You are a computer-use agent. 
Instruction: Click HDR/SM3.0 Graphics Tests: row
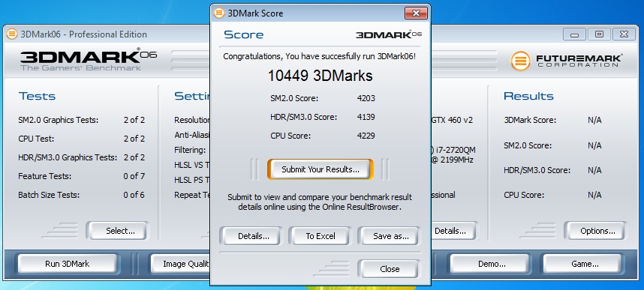click(82, 157)
